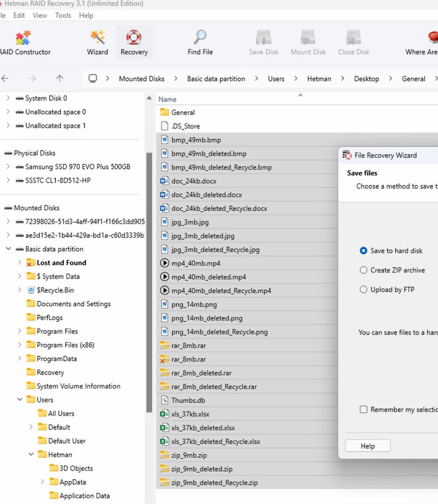This screenshot has width=438, height=504.
Task: Sort by Name column header
Action: point(167,99)
